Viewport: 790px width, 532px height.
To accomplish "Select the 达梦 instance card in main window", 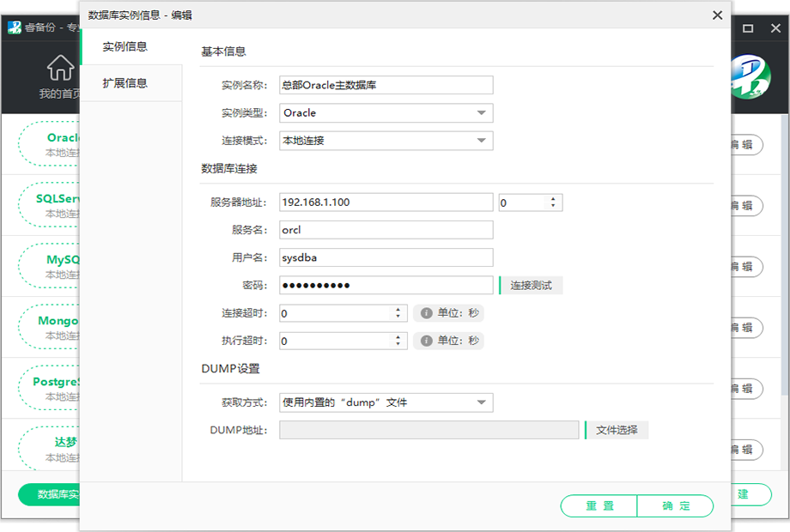I will click(x=50, y=448).
